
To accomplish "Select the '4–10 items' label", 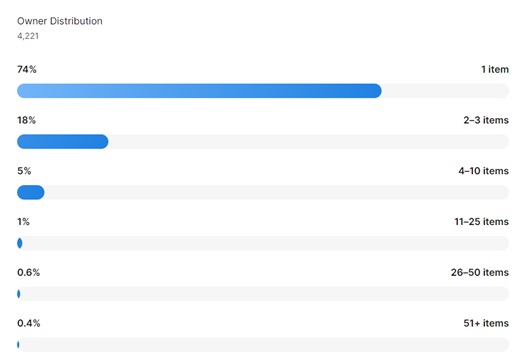I will [484, 171].
